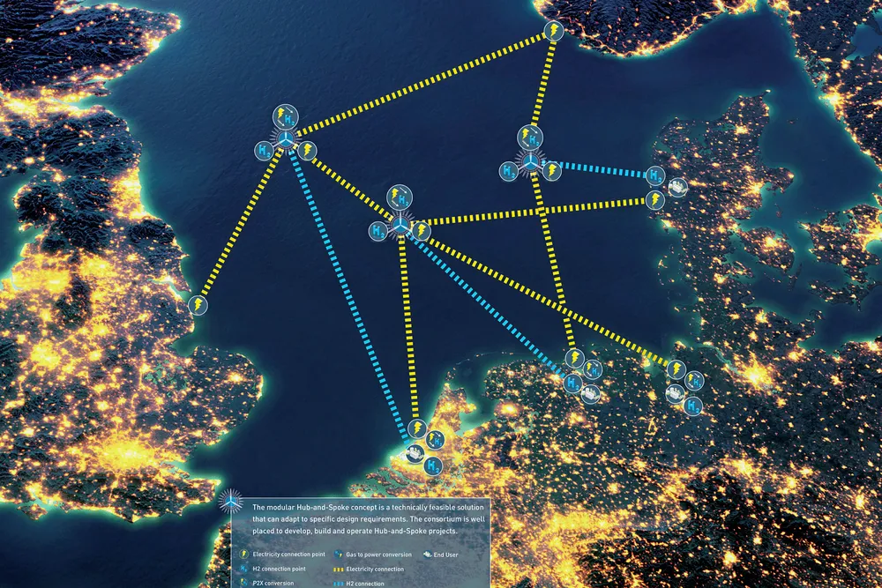The width and height of the screenshot is (882, 588).
Task: Click the End User icon in Denmark
Action: [678, 188]
